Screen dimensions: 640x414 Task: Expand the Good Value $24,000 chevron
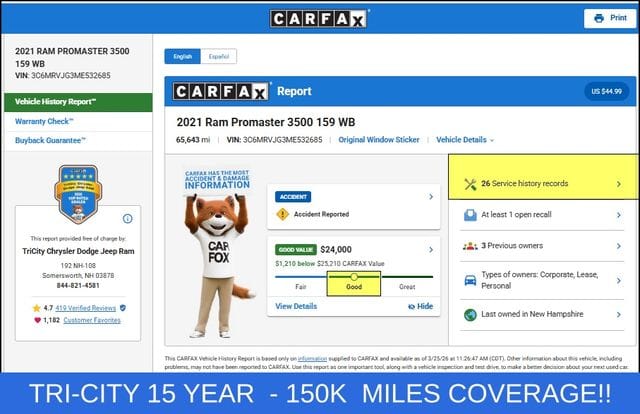coord(431,249)
